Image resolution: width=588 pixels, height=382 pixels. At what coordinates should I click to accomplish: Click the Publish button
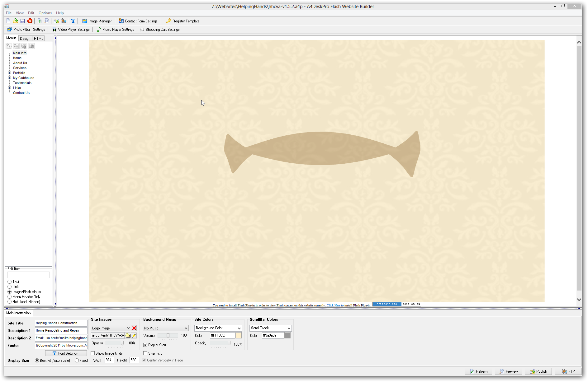(x=538, y=371)
